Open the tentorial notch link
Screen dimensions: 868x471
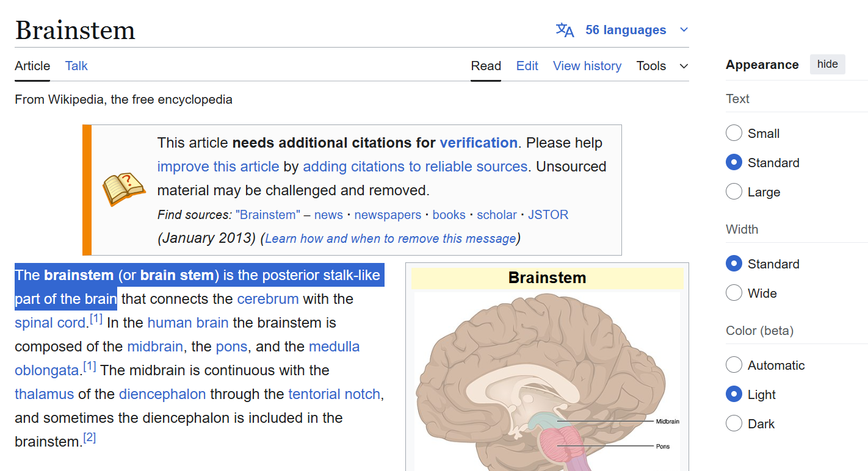[335, 394]
